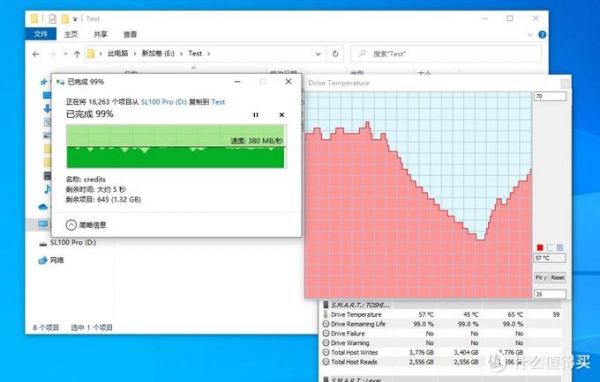Select the Drive Temperature sensor row
Screen dimensions: 600x382
440,315
